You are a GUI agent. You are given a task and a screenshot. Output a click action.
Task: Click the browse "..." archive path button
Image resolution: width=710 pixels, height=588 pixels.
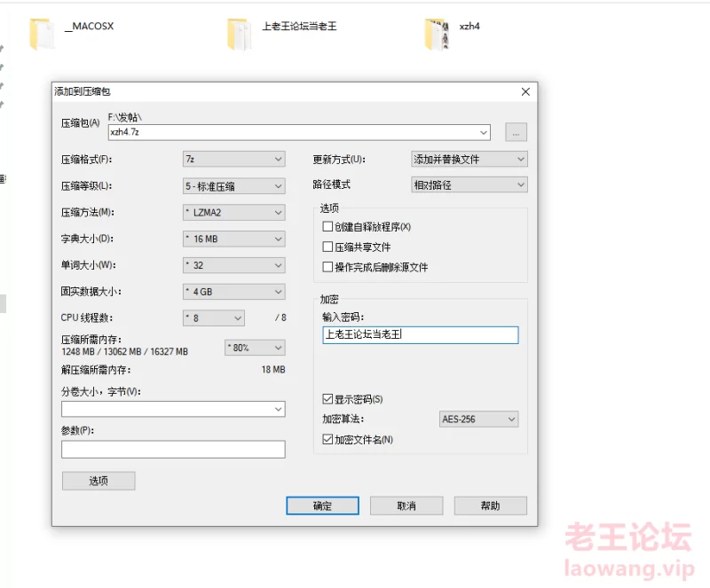[x=517, y=132]
